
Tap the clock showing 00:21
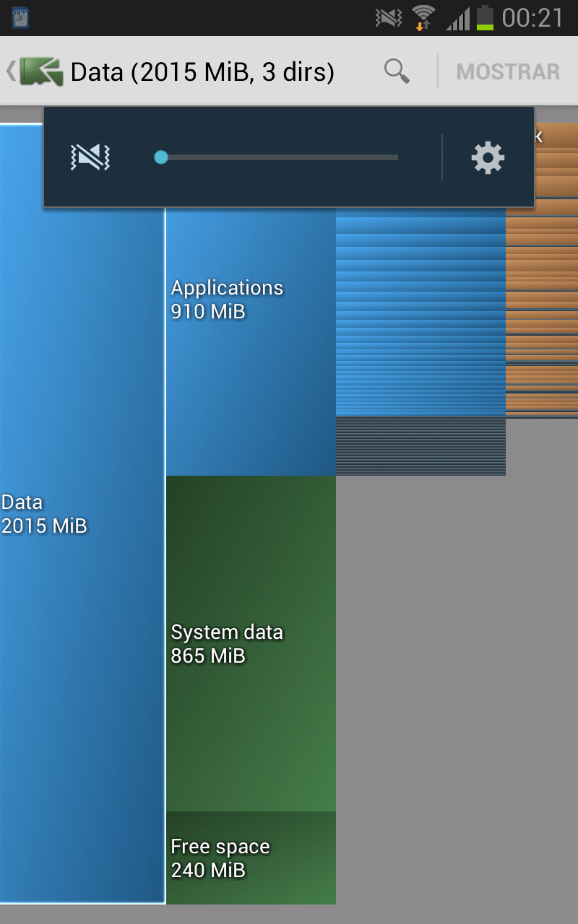point(532,17)
